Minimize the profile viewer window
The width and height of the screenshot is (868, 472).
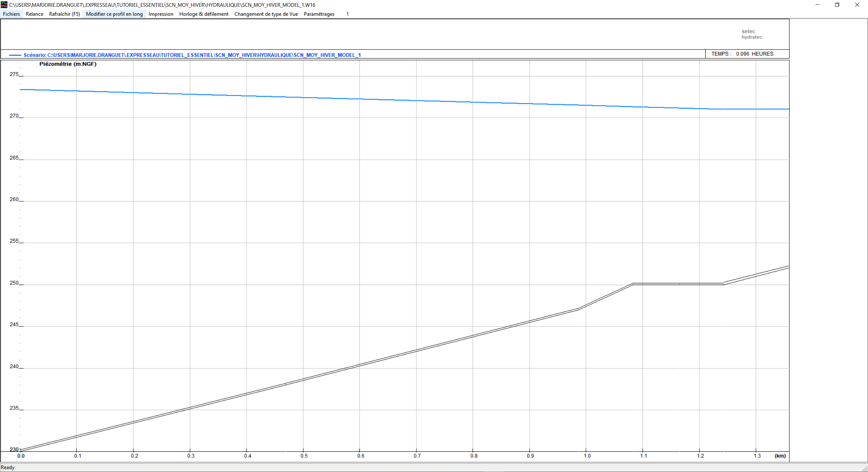click(817, 5)
